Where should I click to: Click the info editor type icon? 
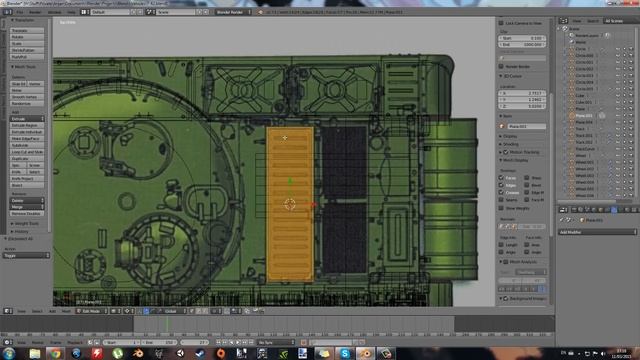click(8, 12)
